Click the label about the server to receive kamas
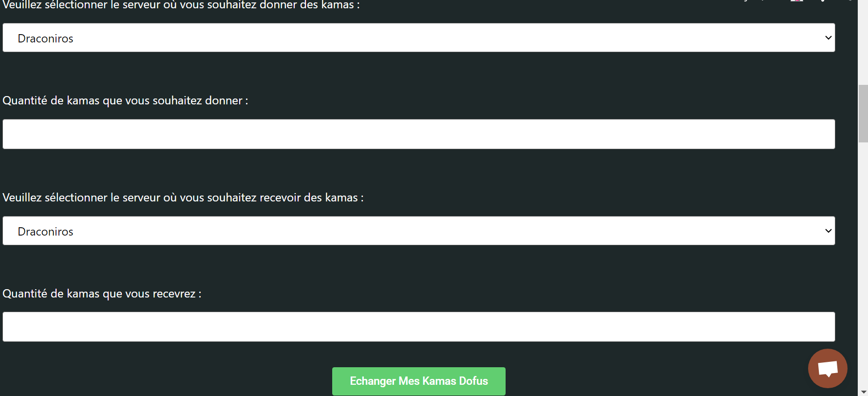Image resolution: width=868 pixels, height=396 pixels. [183, 198]
